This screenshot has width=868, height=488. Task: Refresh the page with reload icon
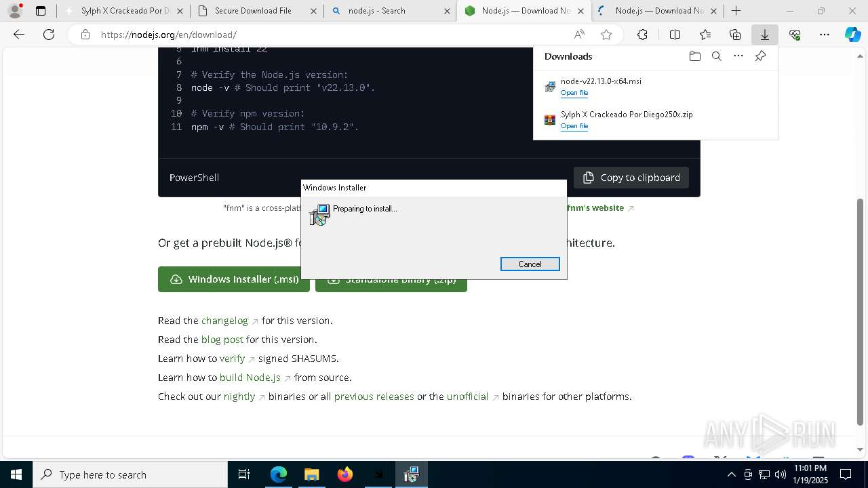coord(49,35)
